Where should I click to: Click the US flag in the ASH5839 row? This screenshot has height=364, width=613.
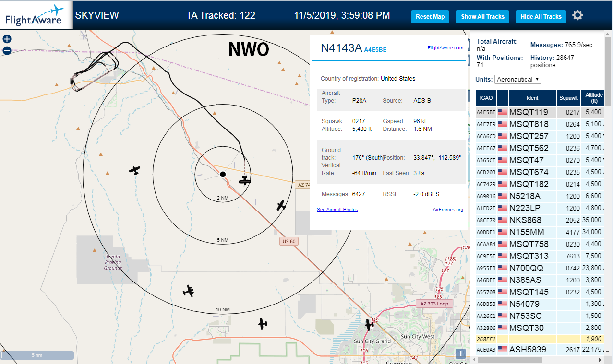503,349
